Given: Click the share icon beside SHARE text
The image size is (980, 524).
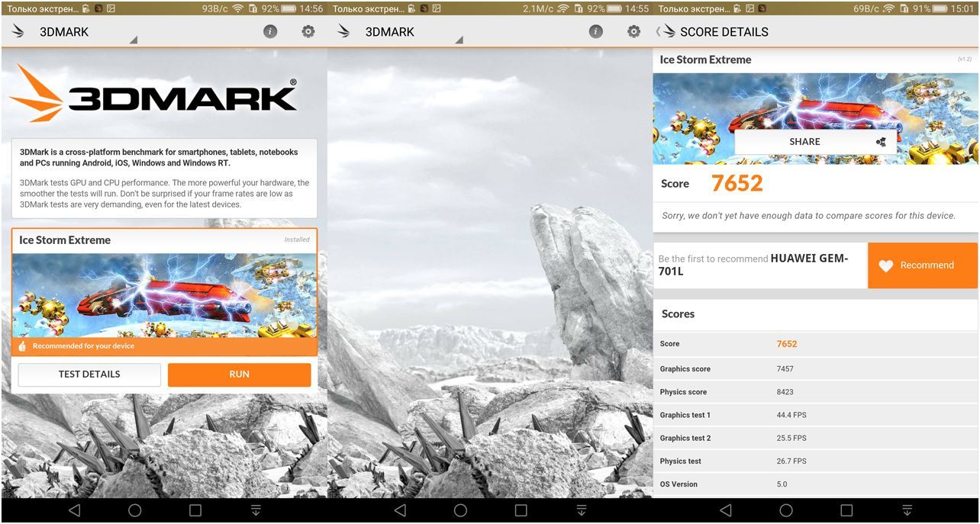Looking at the screenshot, I should point(881,142).
